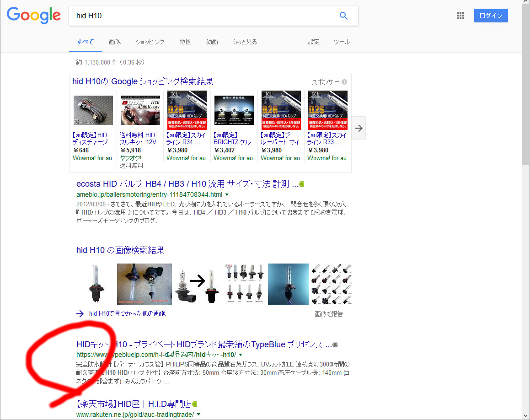This screenshot has height=420, width=530.
Task: Open スカイライン R34 product link
Action: tap(186, 139)
